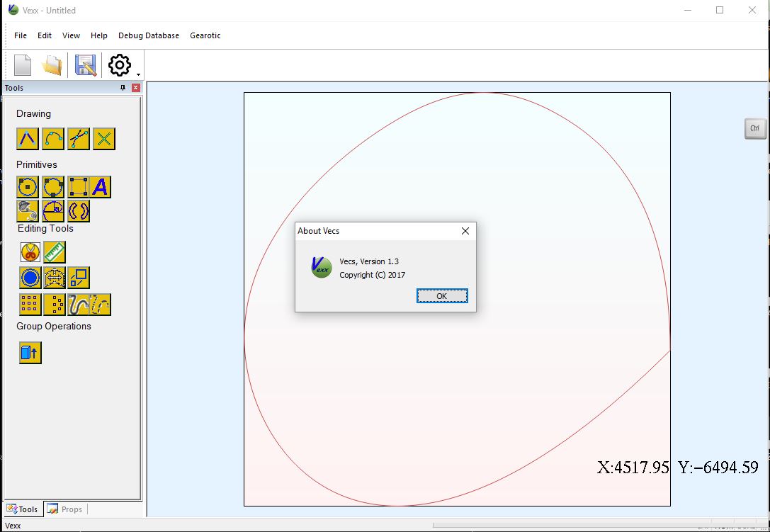Activate the scissors cut tool

point(30,252)
